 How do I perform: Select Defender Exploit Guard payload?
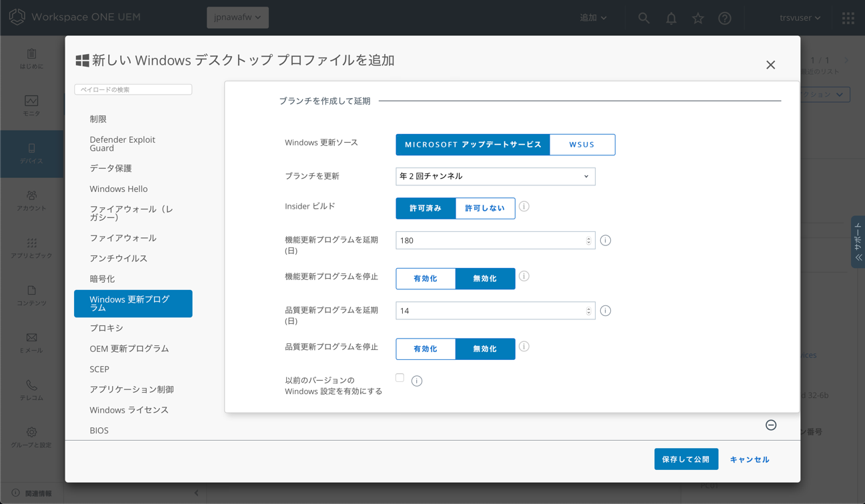122,144
